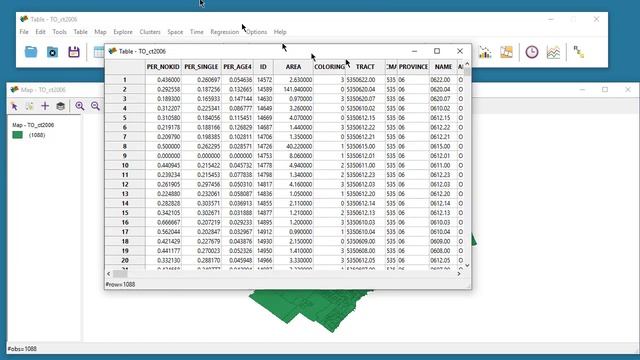The height and width of the screenshot is (360, 640).
Task: Click the table's vertical scrollbar thumb
Action: (467, 72)
